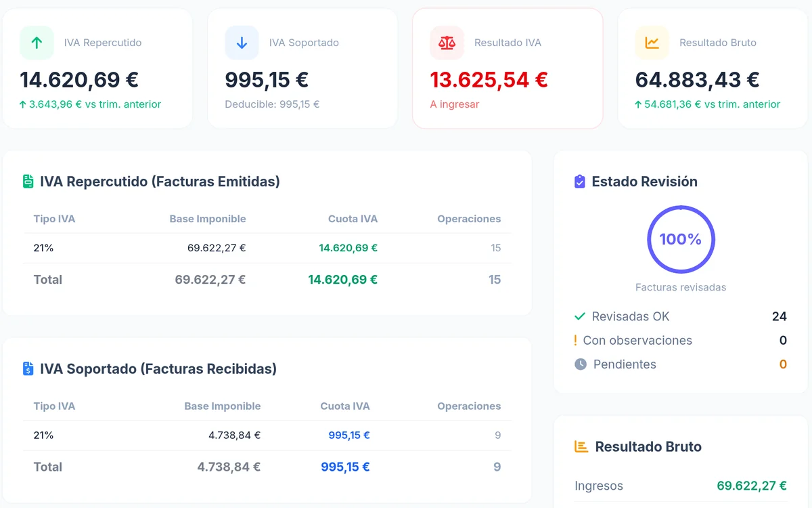Click the green checkmark beside Revisadas OK
Screen dimensions: 812x508
(x=579, y=316)
